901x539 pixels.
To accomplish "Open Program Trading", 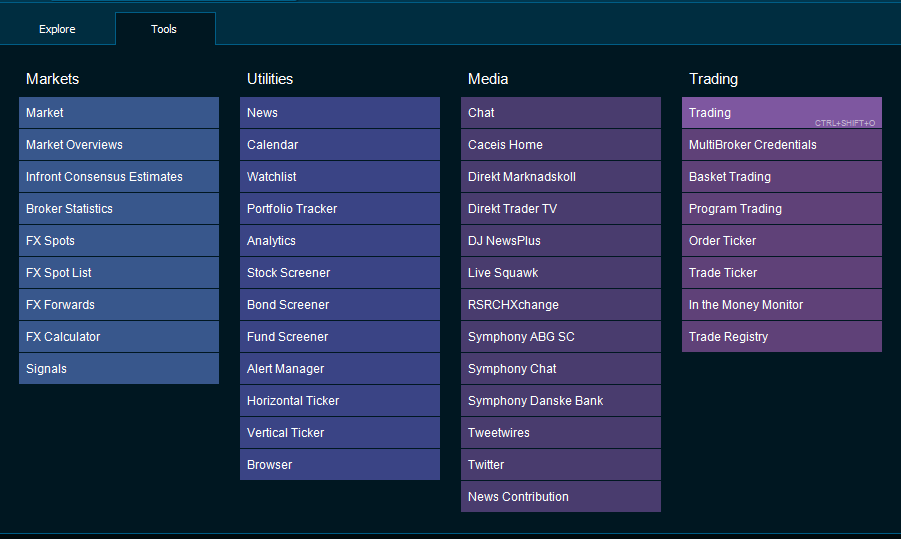I will (781, 209).
